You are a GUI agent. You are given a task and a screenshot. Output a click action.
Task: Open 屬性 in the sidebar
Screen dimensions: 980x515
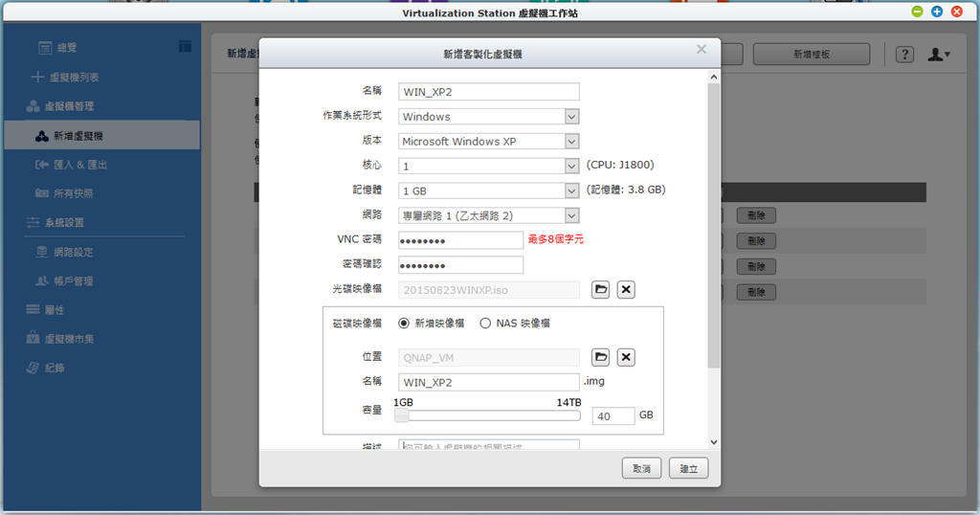point(55,310)
